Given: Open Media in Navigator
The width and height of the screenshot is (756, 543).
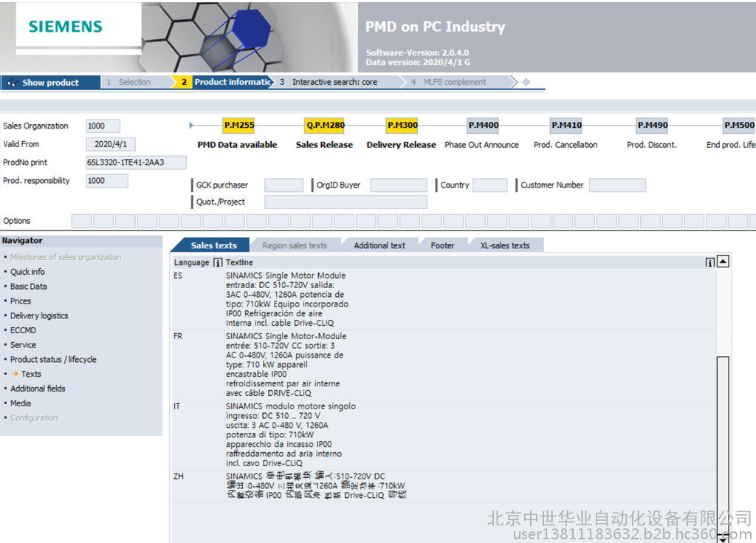Looking at the screenshot, I should (21, 403).
